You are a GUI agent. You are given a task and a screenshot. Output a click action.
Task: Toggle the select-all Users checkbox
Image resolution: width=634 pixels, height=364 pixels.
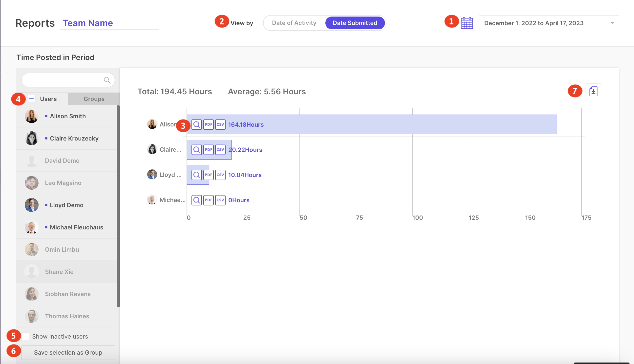32,99
